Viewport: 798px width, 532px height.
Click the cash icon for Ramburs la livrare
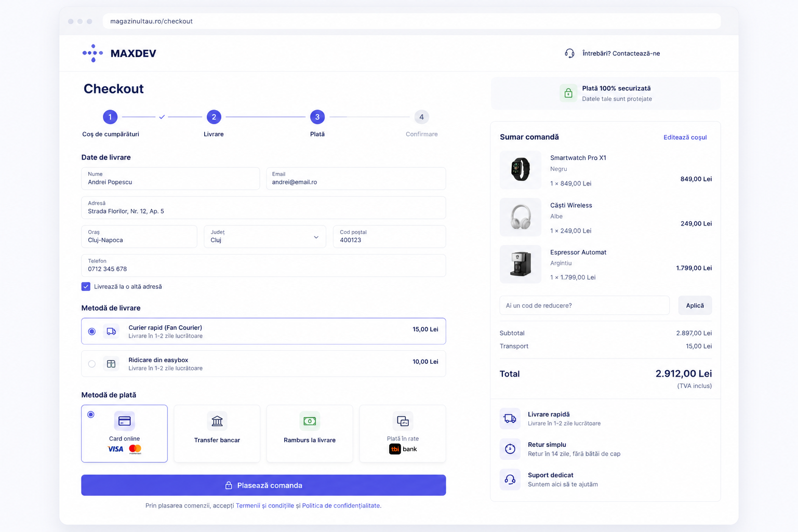310,421
